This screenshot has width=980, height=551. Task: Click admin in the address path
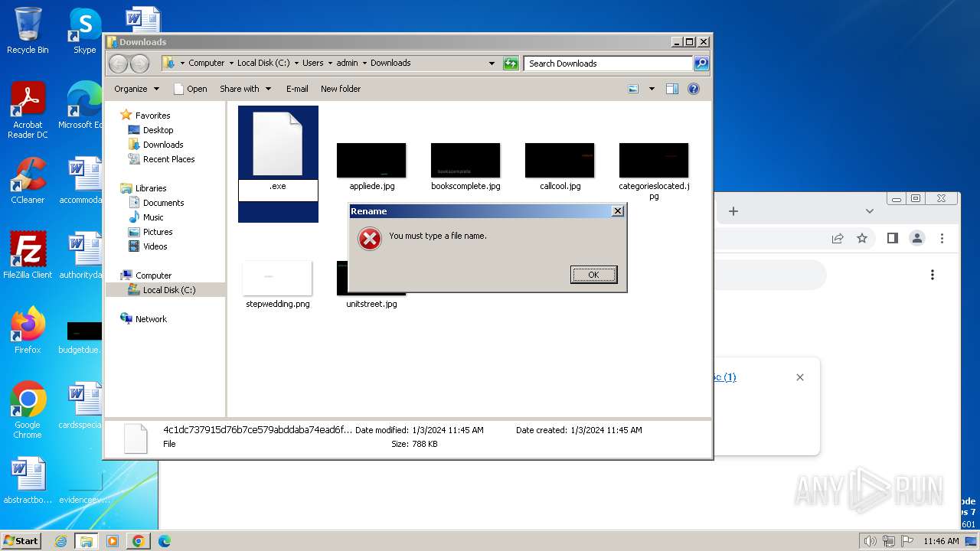click(x=347, y=64)
